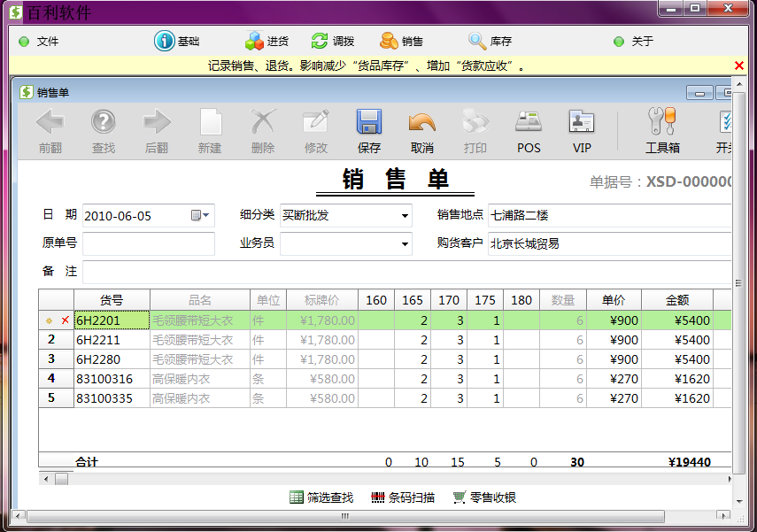757x532 pixels.
Task: Open the 进货 purchasing menu
Action: [x=267, y=41]
